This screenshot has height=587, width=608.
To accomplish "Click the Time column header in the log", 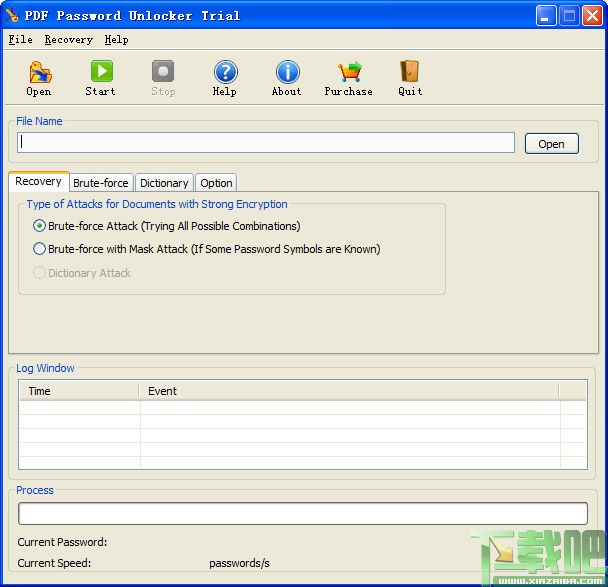I will [79, 391].
